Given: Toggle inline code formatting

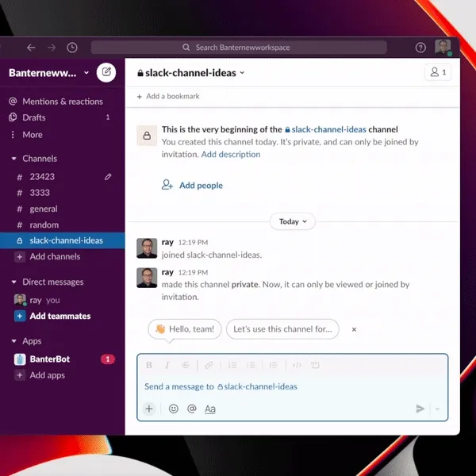Looking at the screenshot, I should tap(297, 365).
